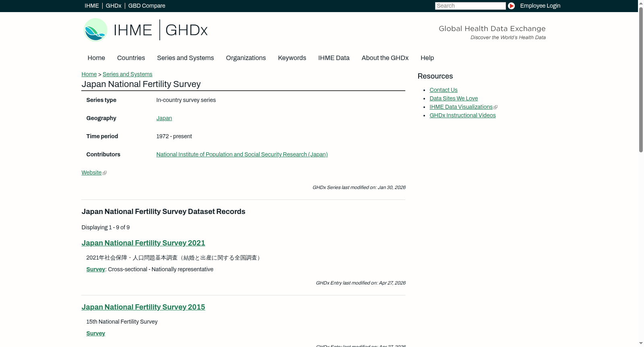Open GBD Compare in top bar
This screenshot has height=347, width=644.
tap(147, 6)
